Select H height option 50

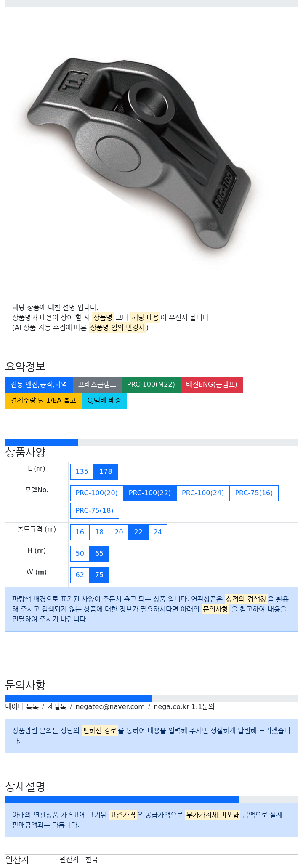pos(80,554)
